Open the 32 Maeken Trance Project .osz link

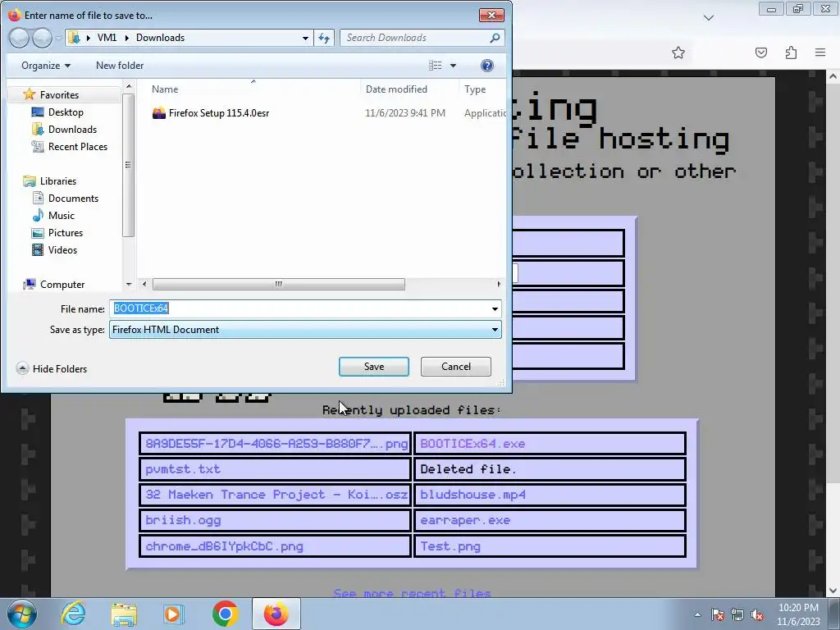[x=276, y=495]
